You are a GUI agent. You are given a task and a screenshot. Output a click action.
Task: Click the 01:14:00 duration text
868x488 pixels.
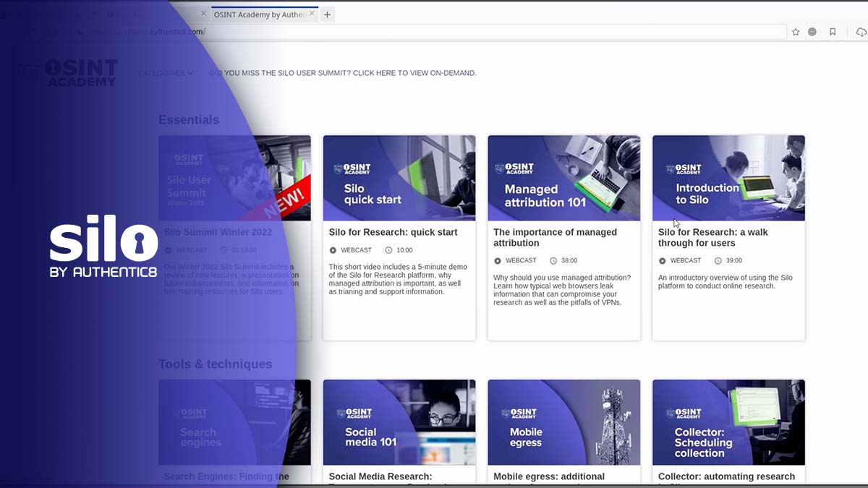tap(244, 250)
